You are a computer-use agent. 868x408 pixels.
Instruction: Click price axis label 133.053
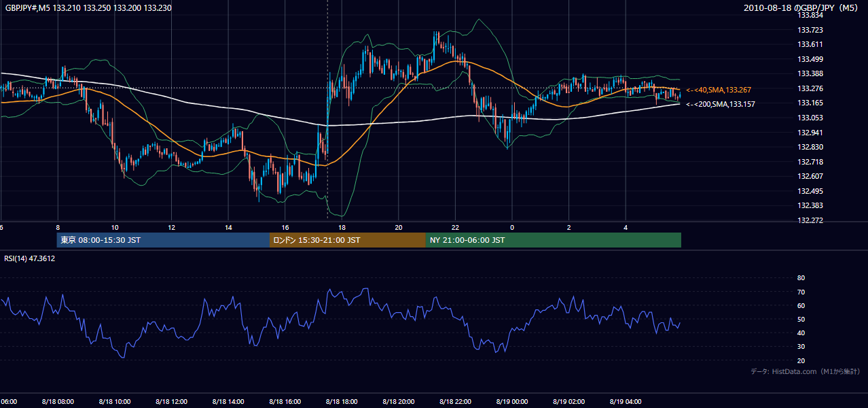pos(810,118)
